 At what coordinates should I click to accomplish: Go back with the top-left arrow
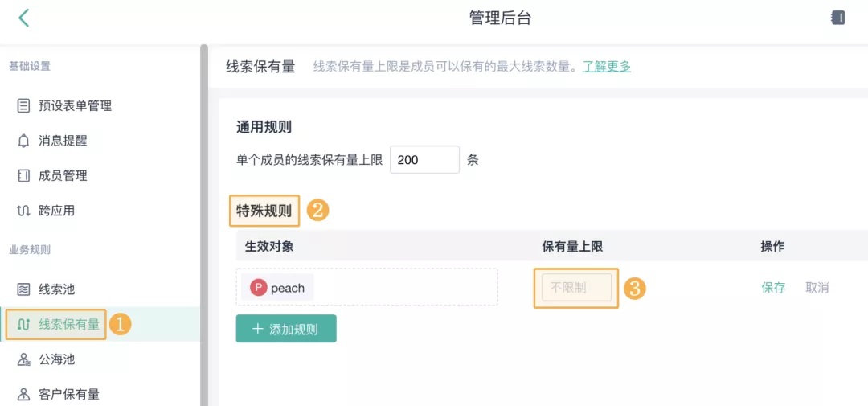[x=23, y=18]
